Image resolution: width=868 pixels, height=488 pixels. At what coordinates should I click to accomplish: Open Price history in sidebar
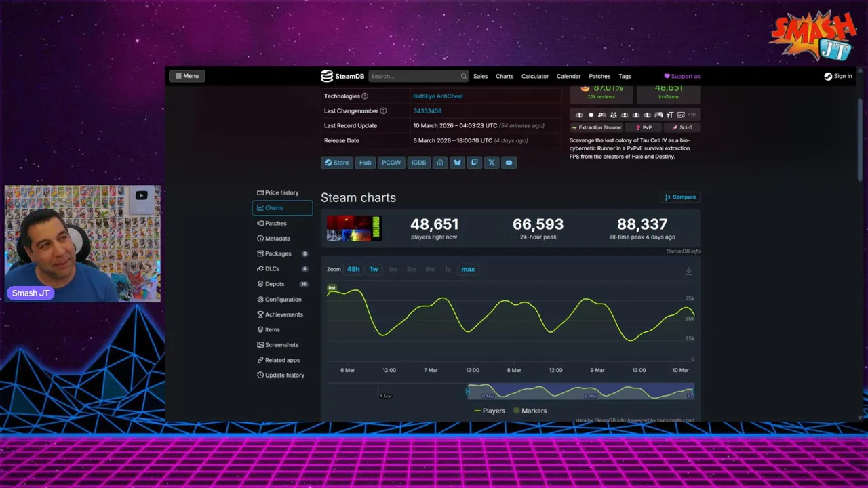point(282,192)
